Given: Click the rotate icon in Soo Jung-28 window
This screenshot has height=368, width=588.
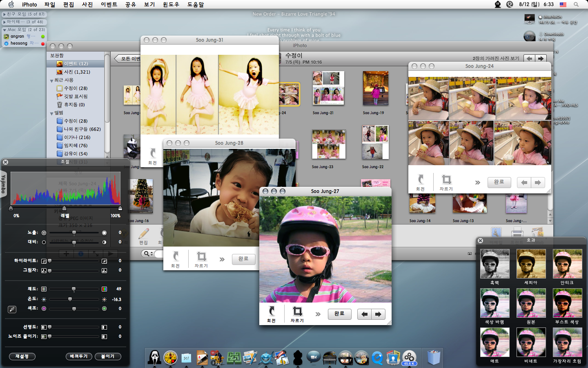Looking at the screenshot, I should (176, 256).
